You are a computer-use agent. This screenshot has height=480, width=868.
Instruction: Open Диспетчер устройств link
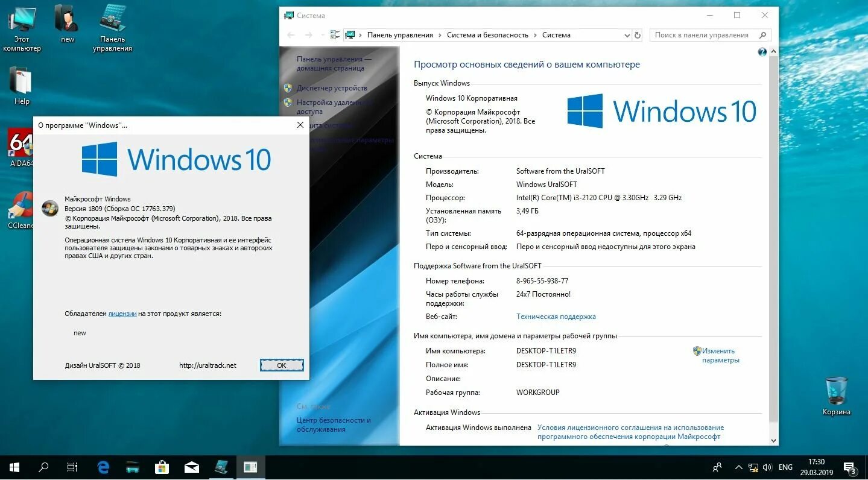pos(332,88)
